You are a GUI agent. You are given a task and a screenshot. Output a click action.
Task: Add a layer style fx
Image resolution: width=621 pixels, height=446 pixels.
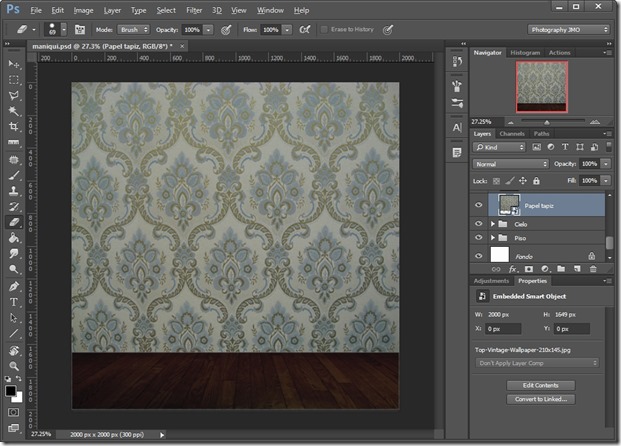512,269
